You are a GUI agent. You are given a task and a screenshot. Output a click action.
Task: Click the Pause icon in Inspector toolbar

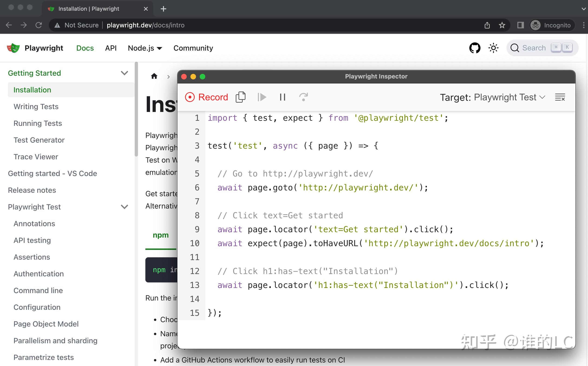coord(282,97)
